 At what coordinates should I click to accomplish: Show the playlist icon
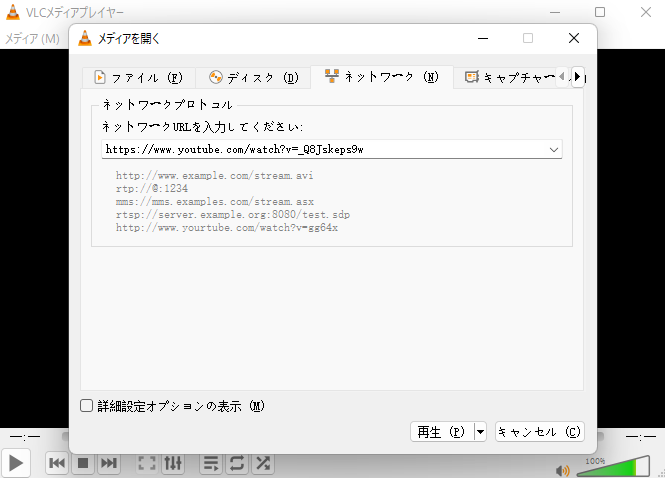pos(211,463)
